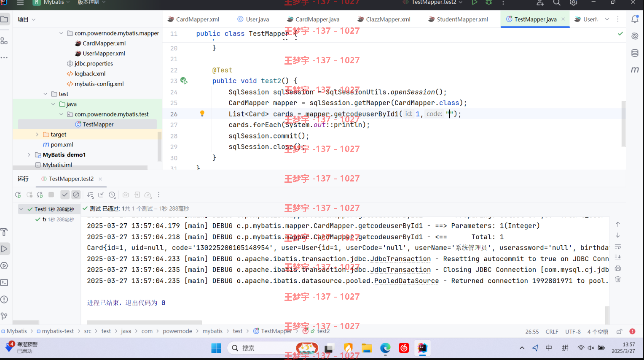Viewport: 644px width, 360px height.
Task: Open JdbcTransaction link in Resetting autocommit line
Action: tap(400, 259)
